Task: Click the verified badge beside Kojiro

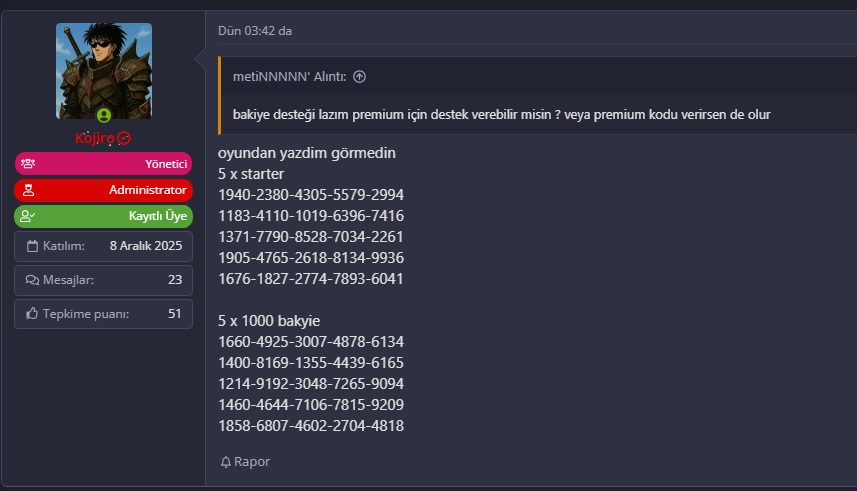Action: 124,138
